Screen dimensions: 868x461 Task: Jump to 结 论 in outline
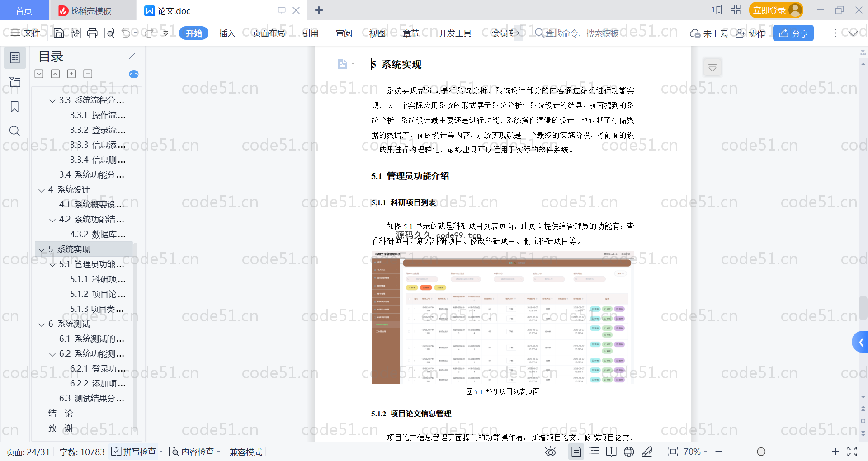tap(61, 413)
